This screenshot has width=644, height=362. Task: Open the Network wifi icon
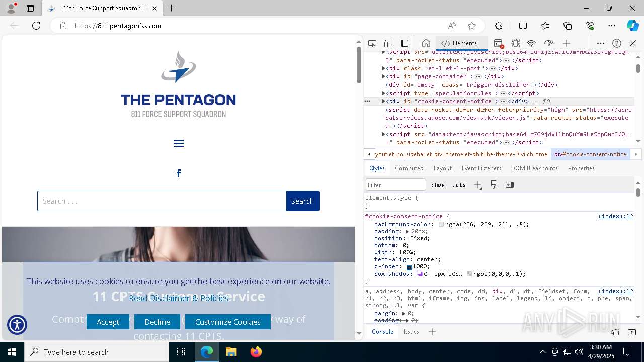(x=532, y=43)
